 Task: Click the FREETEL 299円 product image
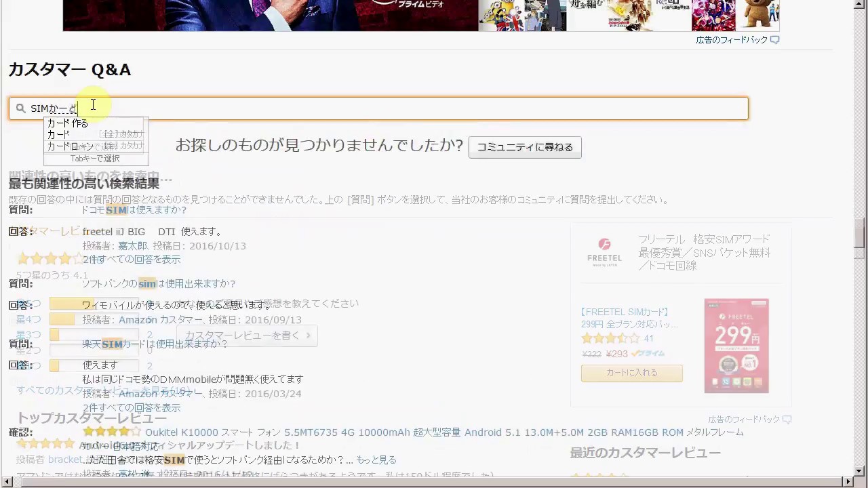(736, 346)
